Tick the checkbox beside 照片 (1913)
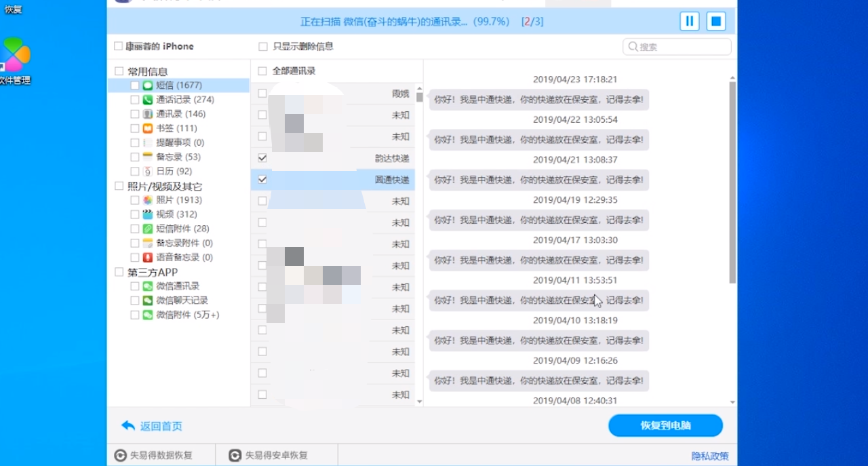The height and width of the screenshot is (466, 868). pos(135,200)
